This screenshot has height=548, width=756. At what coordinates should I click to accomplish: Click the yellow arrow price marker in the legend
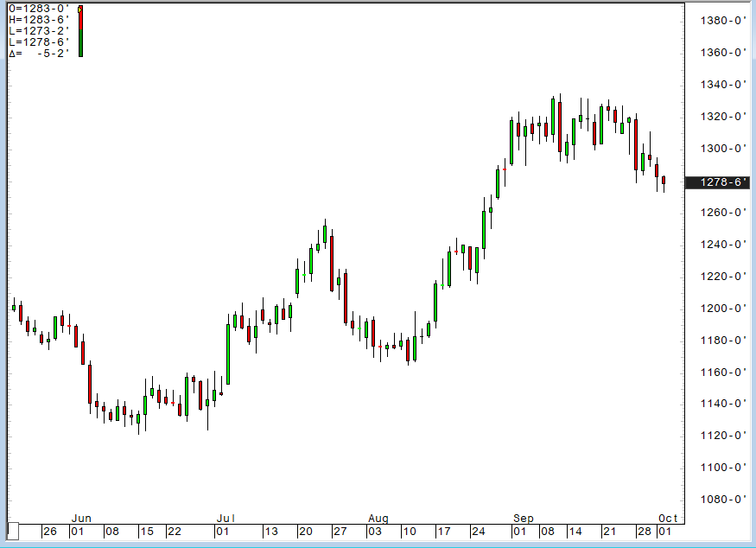[x=80, y=10]
